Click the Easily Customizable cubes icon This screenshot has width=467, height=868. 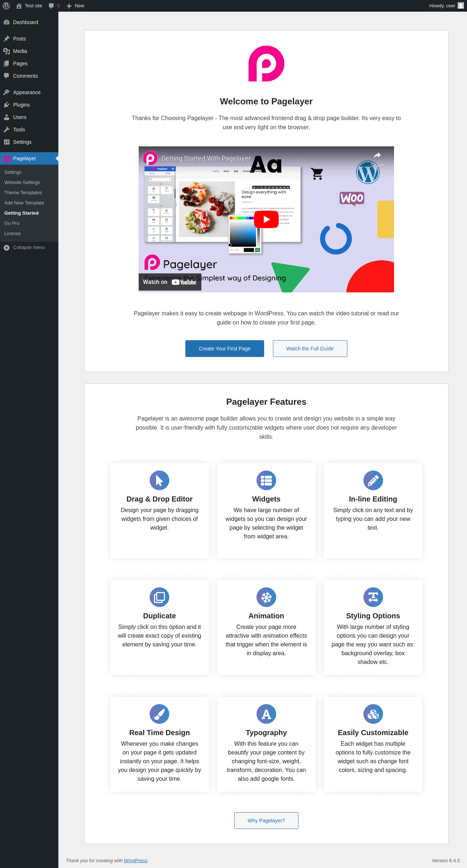373,714
